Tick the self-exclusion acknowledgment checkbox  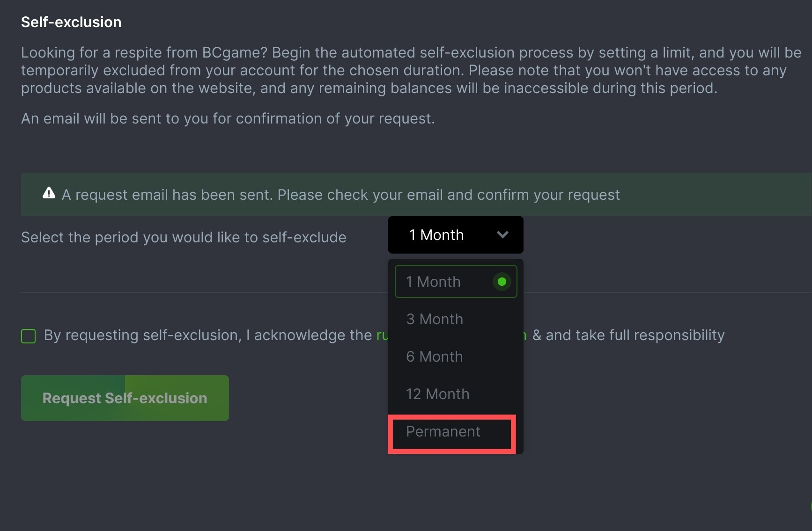coord(29,336)
